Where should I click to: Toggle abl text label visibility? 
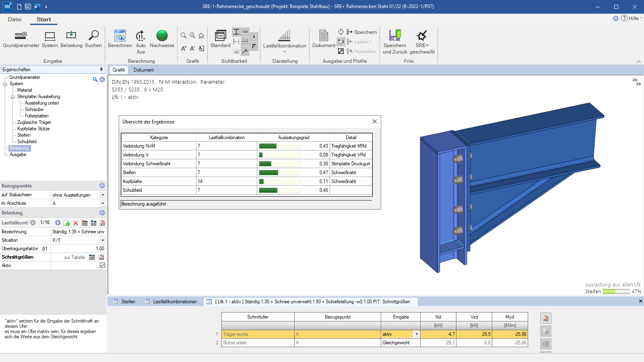tap(245, 41)
